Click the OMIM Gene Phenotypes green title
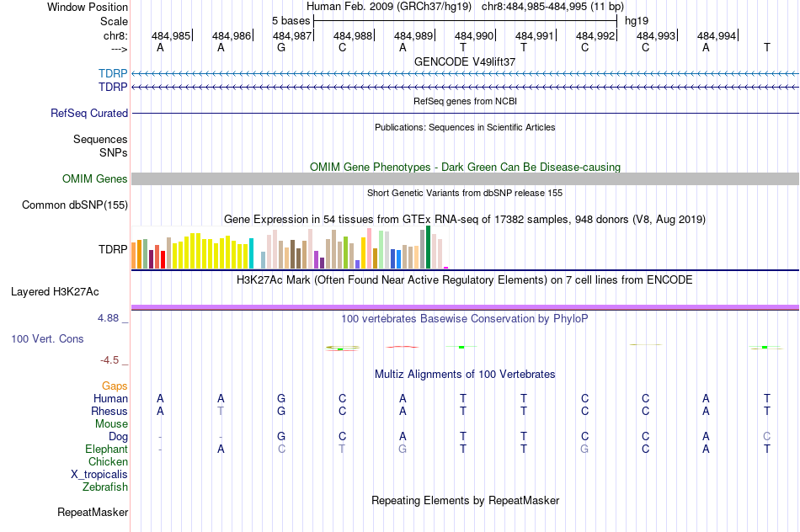Image resolution: width=800 pixels, height=532 pixels. (x=466, y=167)
